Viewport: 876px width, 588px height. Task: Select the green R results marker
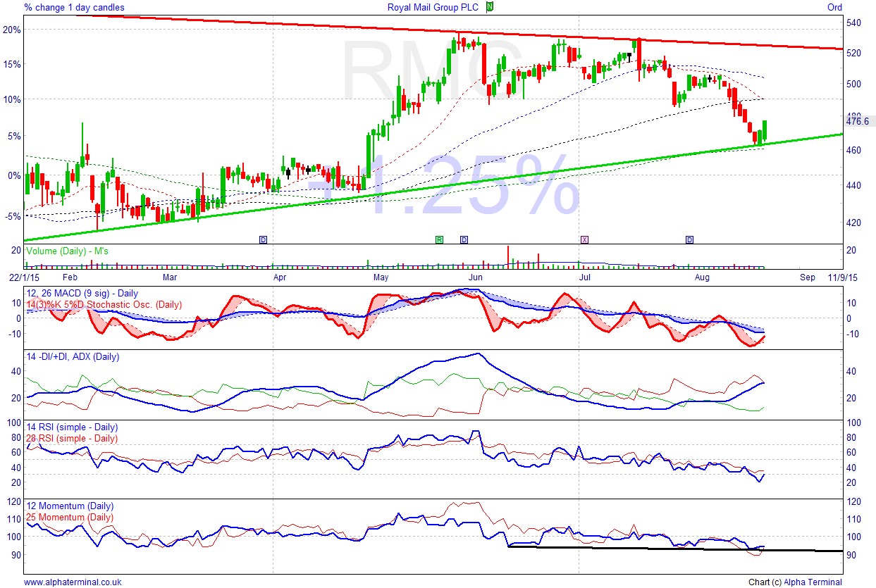(438, 239)
